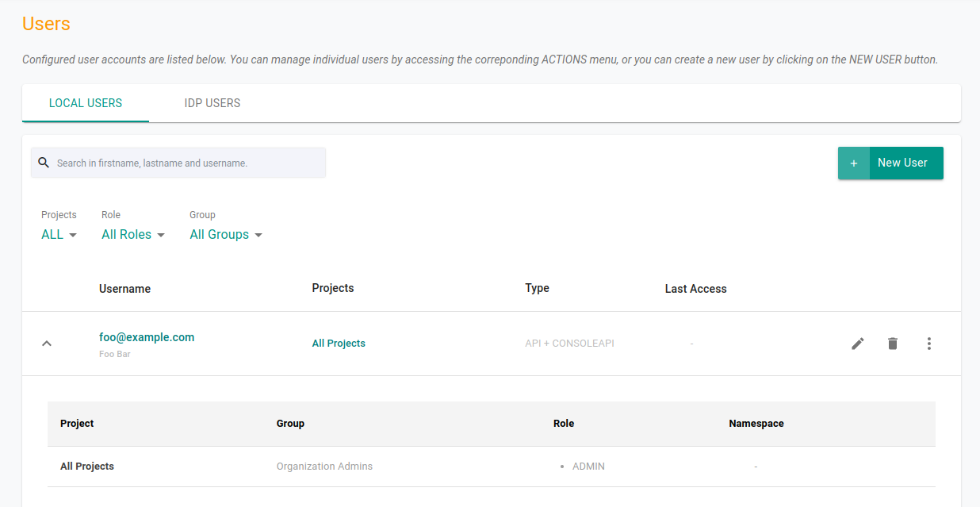Open the Projects ALL filter dropdown
980x507 pixels.
point(59,235)
